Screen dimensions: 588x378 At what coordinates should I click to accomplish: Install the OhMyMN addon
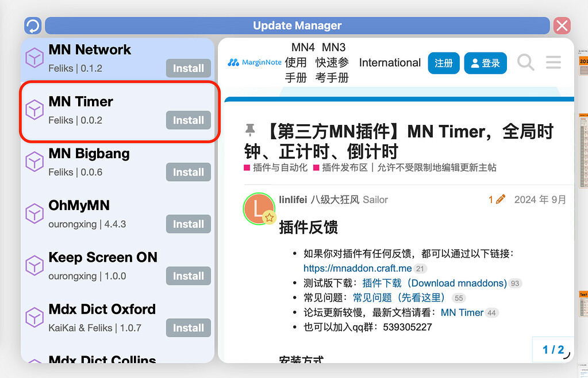pos(188,224)
